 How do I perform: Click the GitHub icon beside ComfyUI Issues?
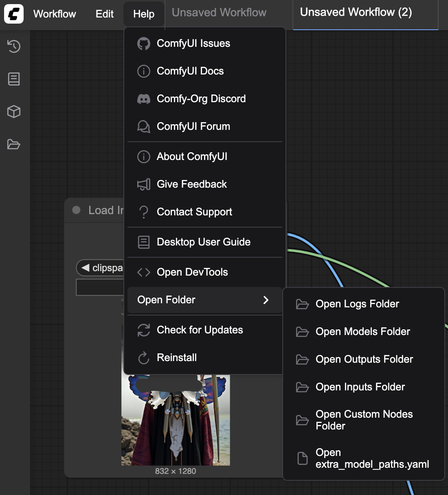pos(144,44)
